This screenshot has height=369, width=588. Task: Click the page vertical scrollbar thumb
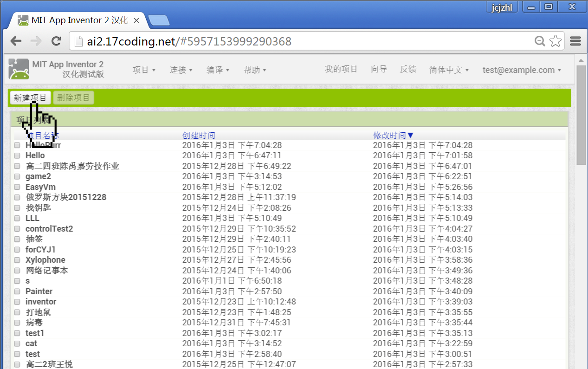coord(581,115)
